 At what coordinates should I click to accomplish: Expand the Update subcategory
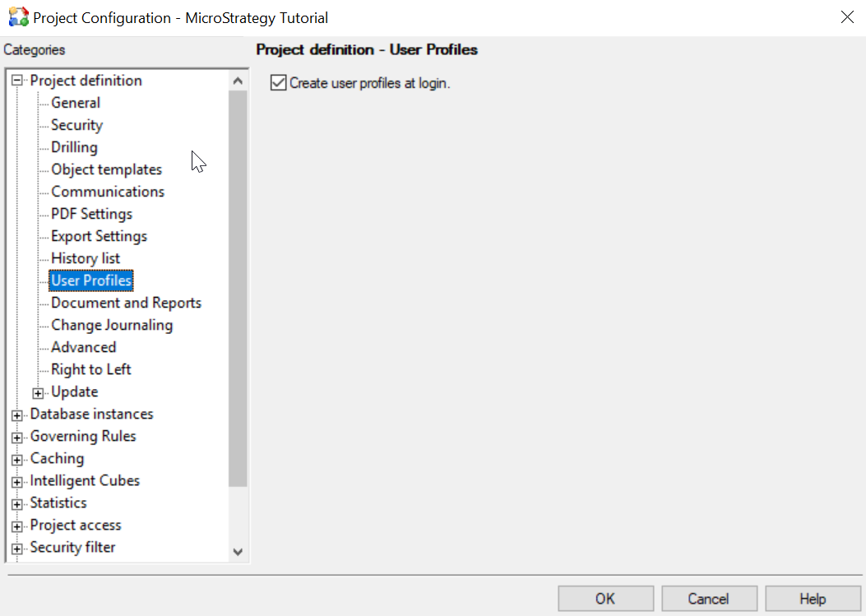point(38,391)
